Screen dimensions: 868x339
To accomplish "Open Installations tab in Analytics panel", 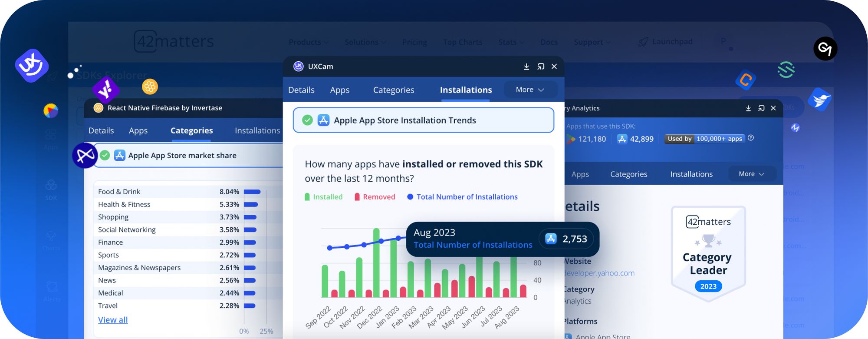I will (691, 174).
